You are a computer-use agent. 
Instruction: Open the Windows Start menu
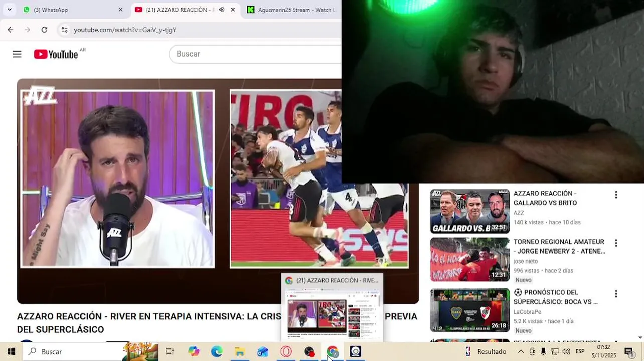coord(11,352)
